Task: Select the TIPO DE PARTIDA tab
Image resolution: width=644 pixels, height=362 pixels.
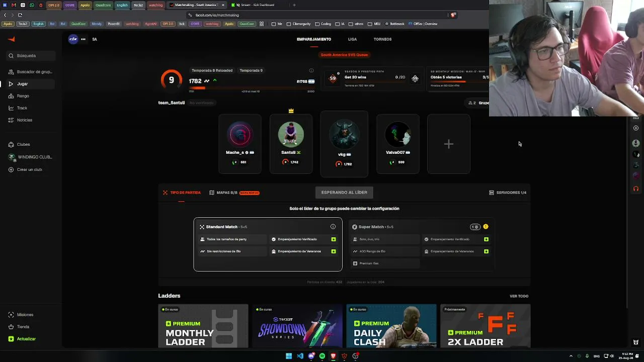Action: click(182, 193)
